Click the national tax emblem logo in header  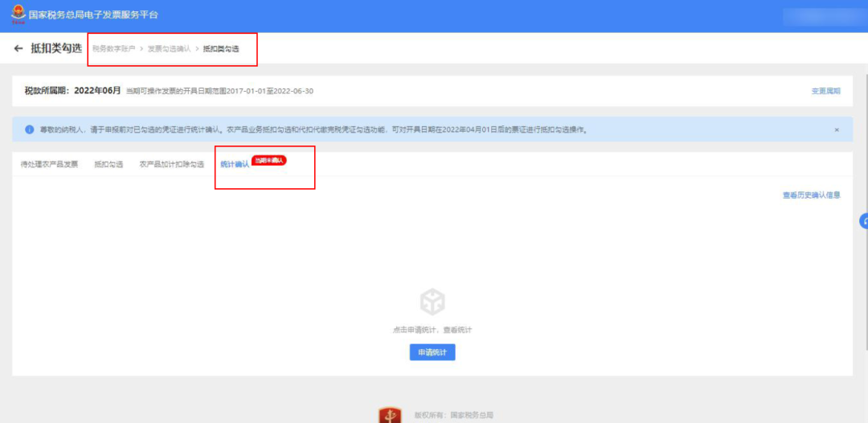tap(18, 15)
